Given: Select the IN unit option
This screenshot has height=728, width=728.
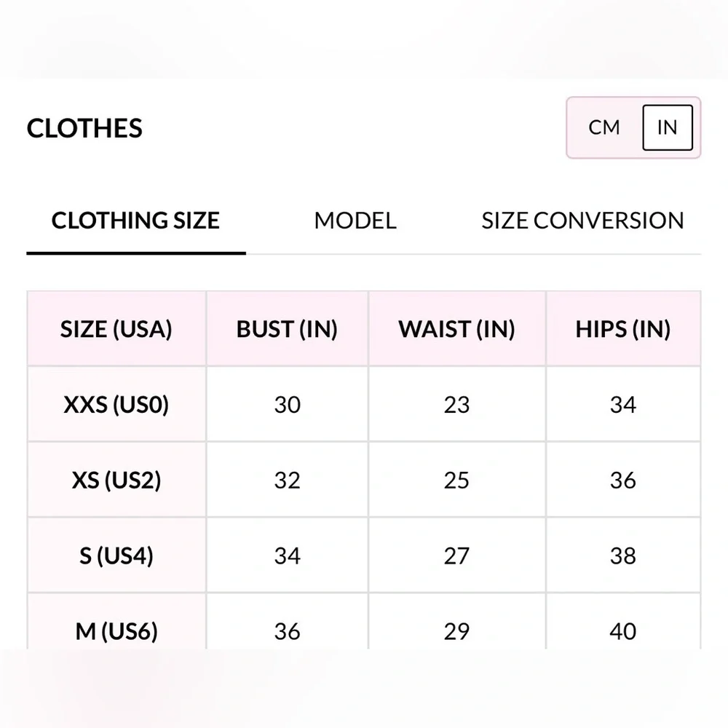Looking at the screenshot, I should click(667, 127).
